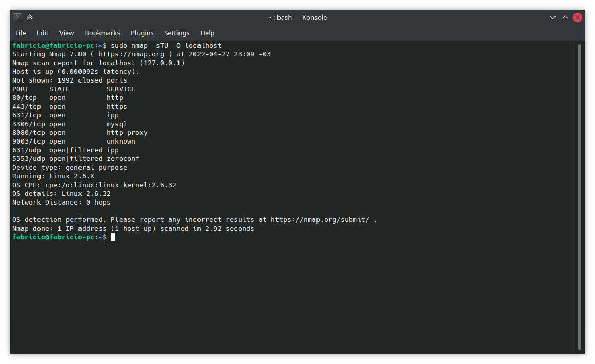Open the Help menu
Image resolution: width=595 pixels, height=364 pixels.
pyautogui.click(x=208, y=33)
